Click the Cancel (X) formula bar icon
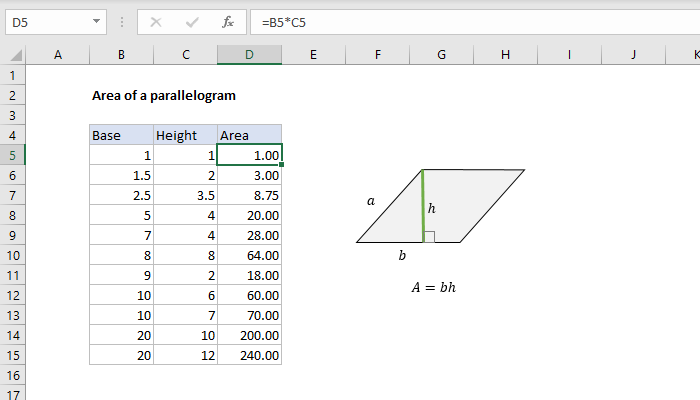 click(x=156, y=22)
